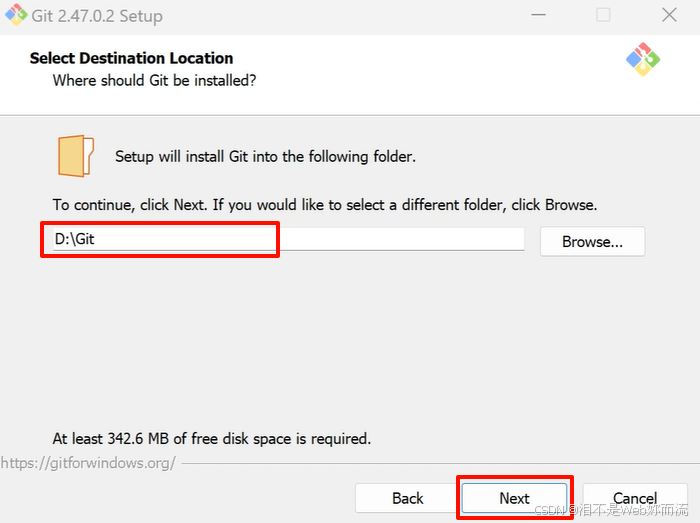Click the Git logo in the header panel
Viewport: 700px width, 523px height.
click(x=643, y=59)
